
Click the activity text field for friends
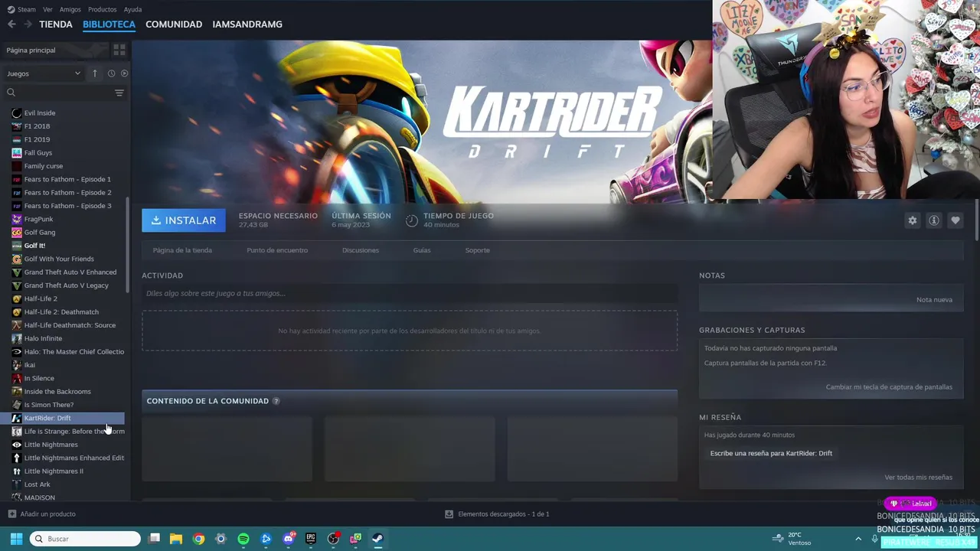[x=410, y=293]
